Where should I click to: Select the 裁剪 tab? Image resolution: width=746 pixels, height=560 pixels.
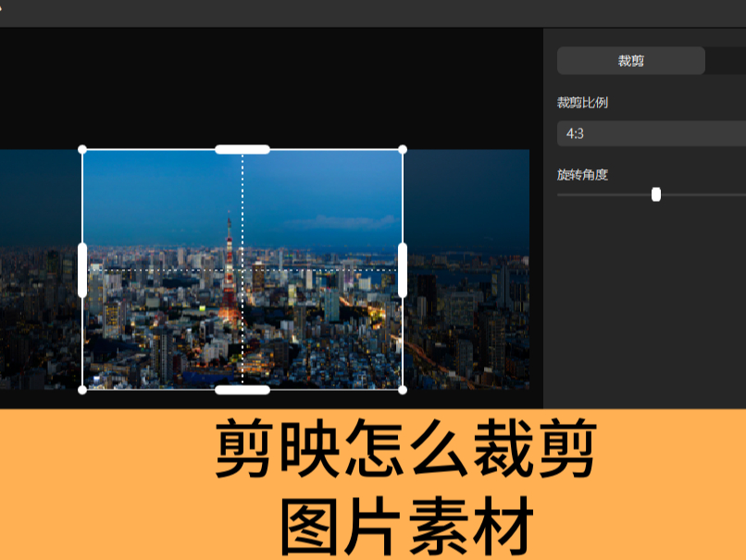631,60
